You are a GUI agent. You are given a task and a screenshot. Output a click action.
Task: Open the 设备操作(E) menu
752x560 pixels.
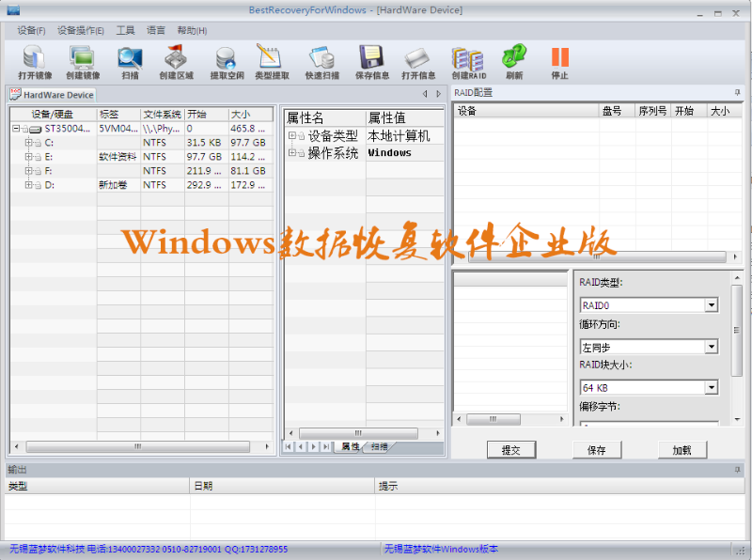(x=80, y=30)
